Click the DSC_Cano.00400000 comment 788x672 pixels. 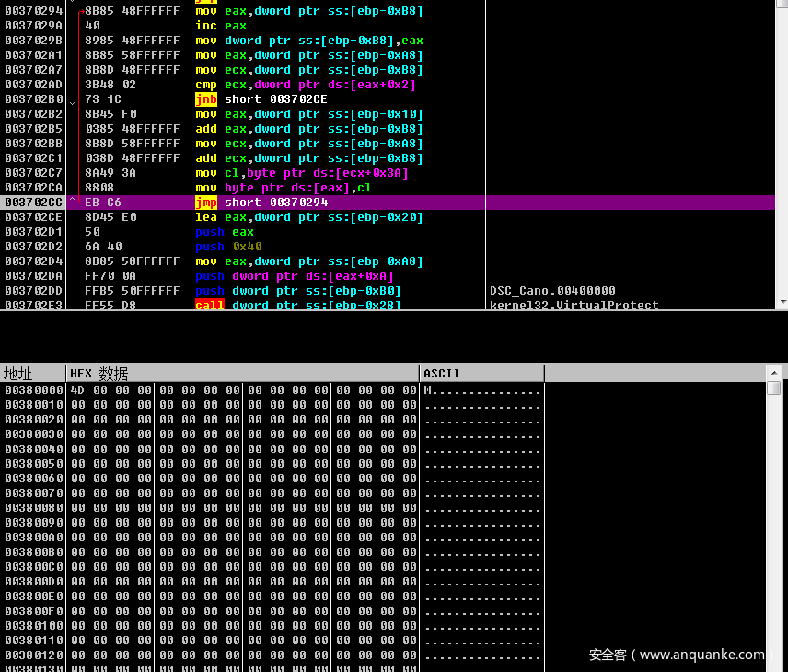(x=552, y=291)
